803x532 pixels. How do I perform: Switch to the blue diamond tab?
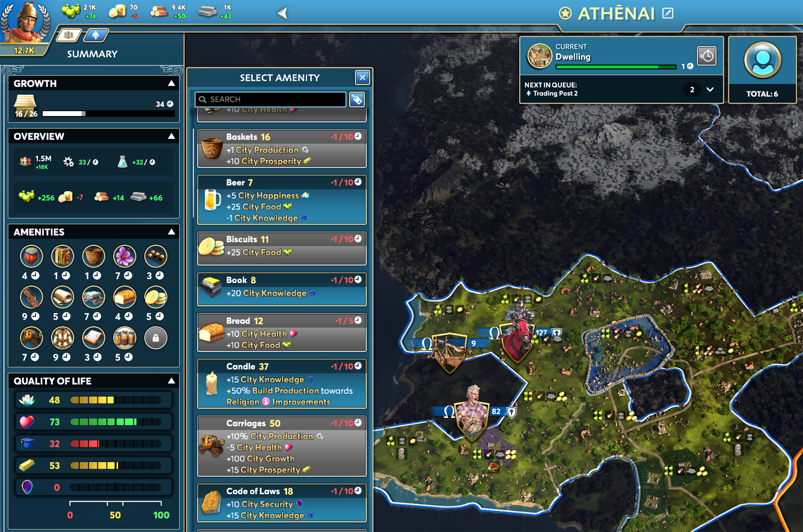point(96,35)
